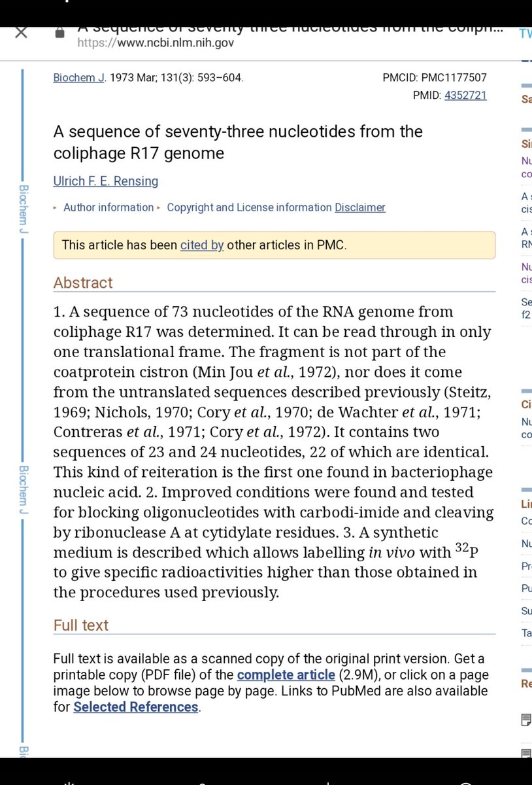The image size is (532, 785).
Task: Click the first document icon under the Re heading
Action: (526, 720)
